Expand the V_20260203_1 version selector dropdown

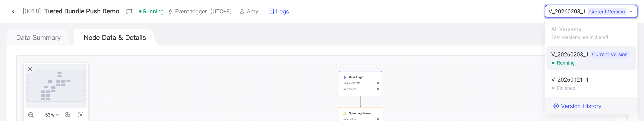(591, 12)
